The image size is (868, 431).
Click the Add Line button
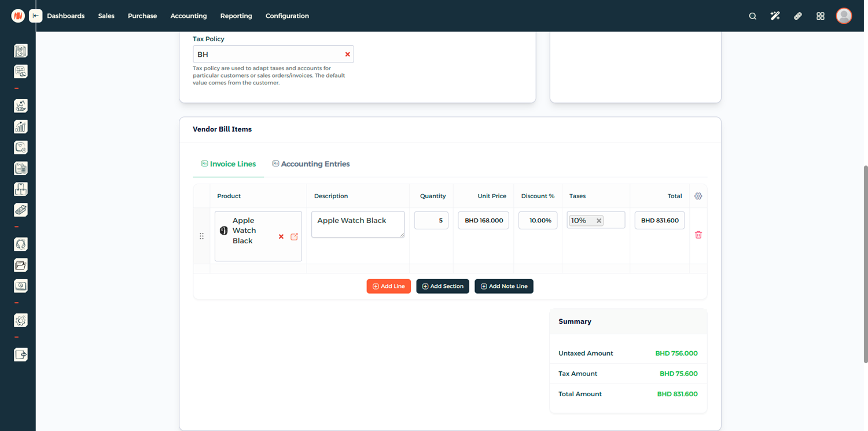(388, 286)
